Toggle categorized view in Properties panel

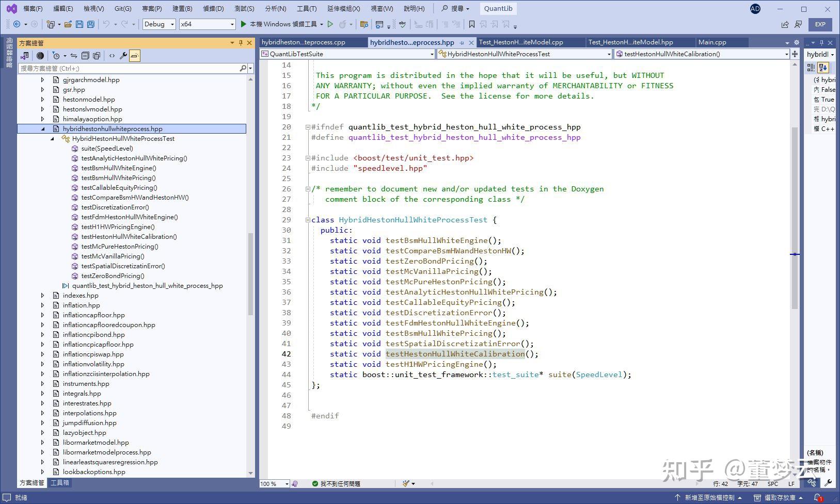pyautogui.click(x=811, y=68)
